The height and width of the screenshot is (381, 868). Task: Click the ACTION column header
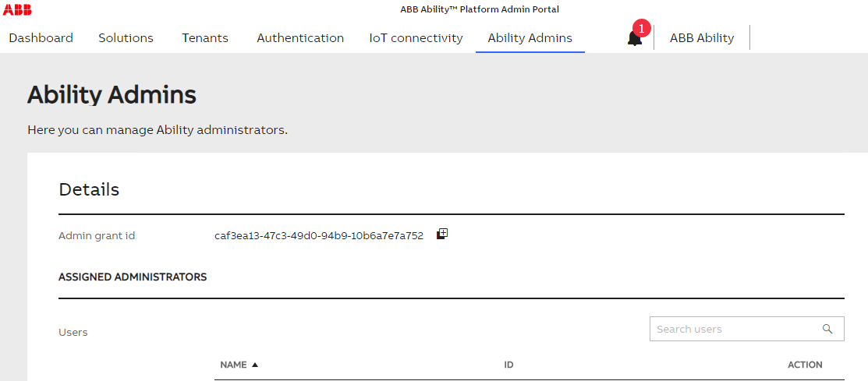[805, 365]
